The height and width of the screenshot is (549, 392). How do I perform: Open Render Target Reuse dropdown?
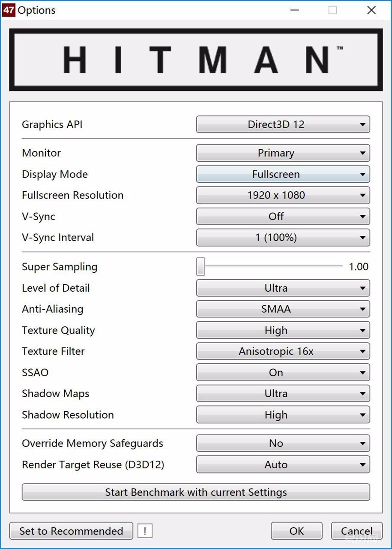pos(283,465)
